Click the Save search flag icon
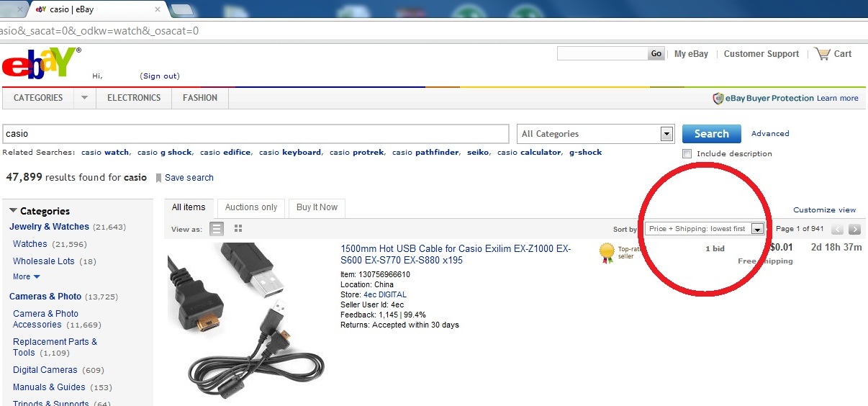Image resolution: width=868 pixels, height=406 pixels. point(158,178)
